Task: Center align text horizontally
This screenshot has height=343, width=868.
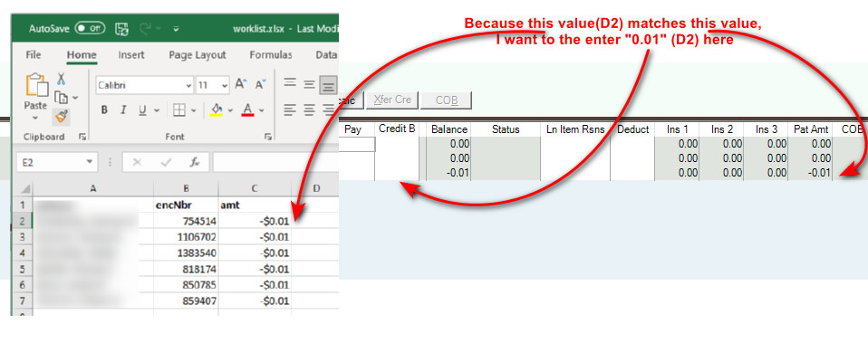Action: (310, 110)
